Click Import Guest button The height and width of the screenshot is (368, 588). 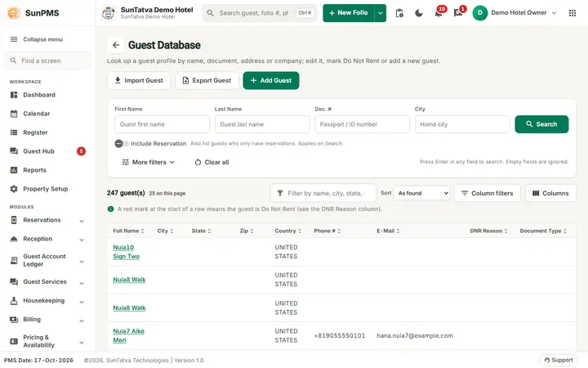(139, 80)
